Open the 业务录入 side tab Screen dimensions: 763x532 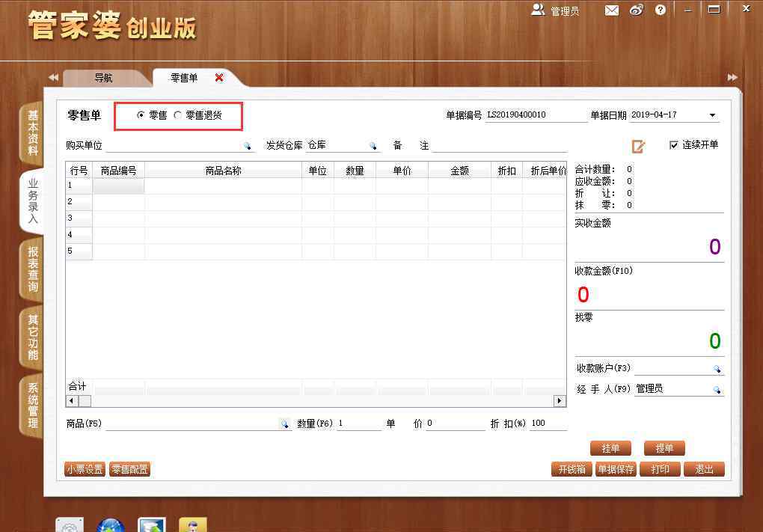pos(32,201)
